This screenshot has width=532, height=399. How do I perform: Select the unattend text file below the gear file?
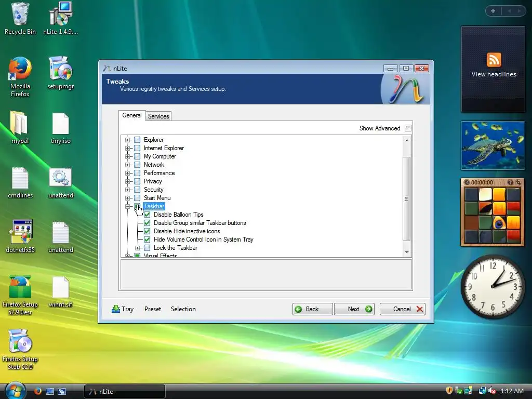60,237
